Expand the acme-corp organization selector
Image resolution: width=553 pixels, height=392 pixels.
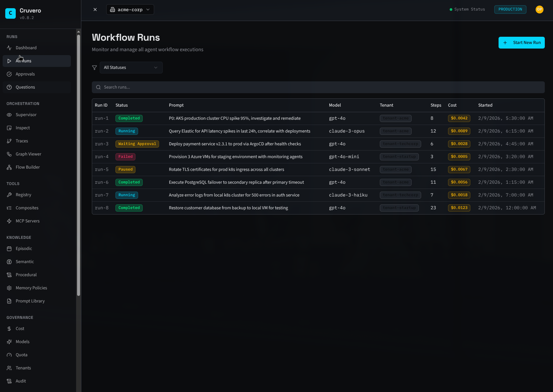pos(130,9)
